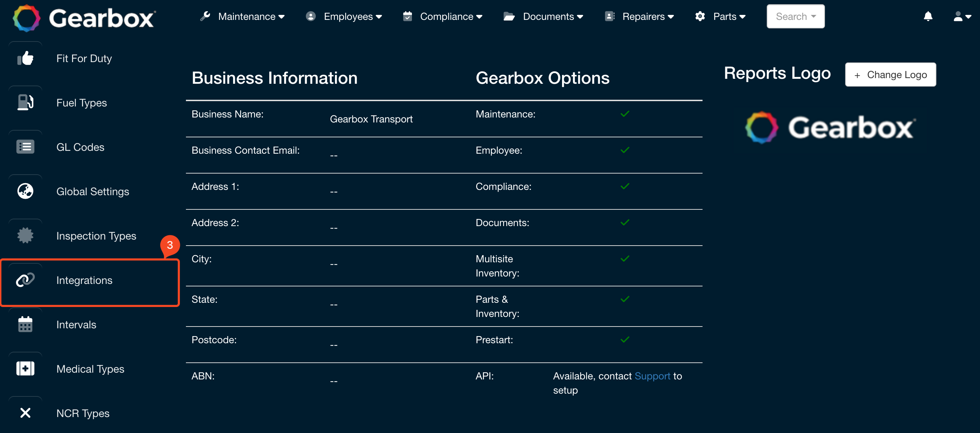Click the Integrations chain link icon
This screenshot has width=980, height=433.
(26, 280)
